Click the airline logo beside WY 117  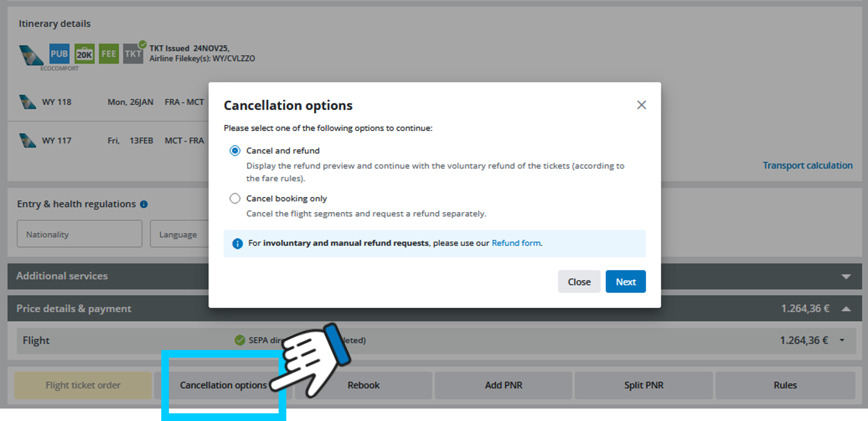(x=28, y=140)
